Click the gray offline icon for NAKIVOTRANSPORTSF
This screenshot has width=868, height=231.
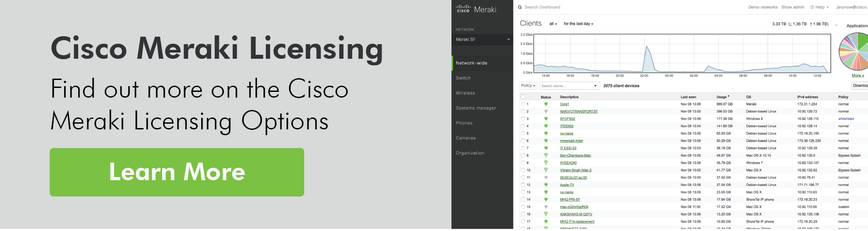click(x=546, y=111)
